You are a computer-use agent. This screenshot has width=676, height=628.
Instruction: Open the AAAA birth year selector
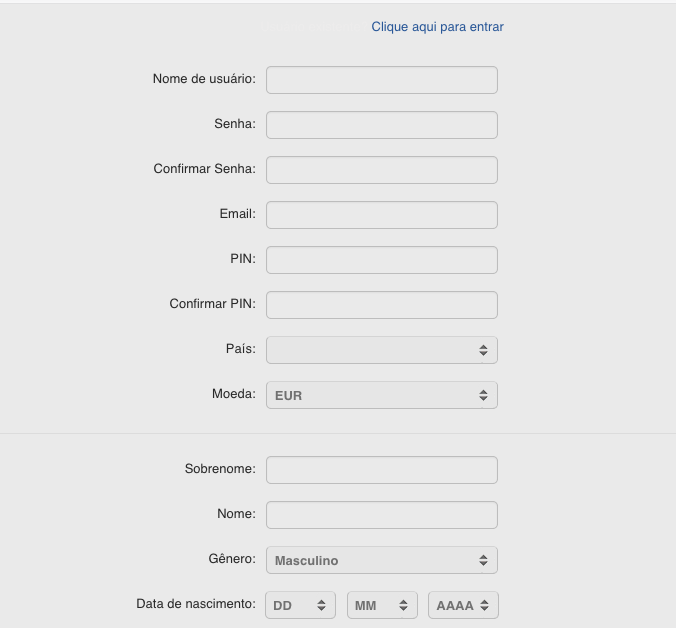pos(462,605)
